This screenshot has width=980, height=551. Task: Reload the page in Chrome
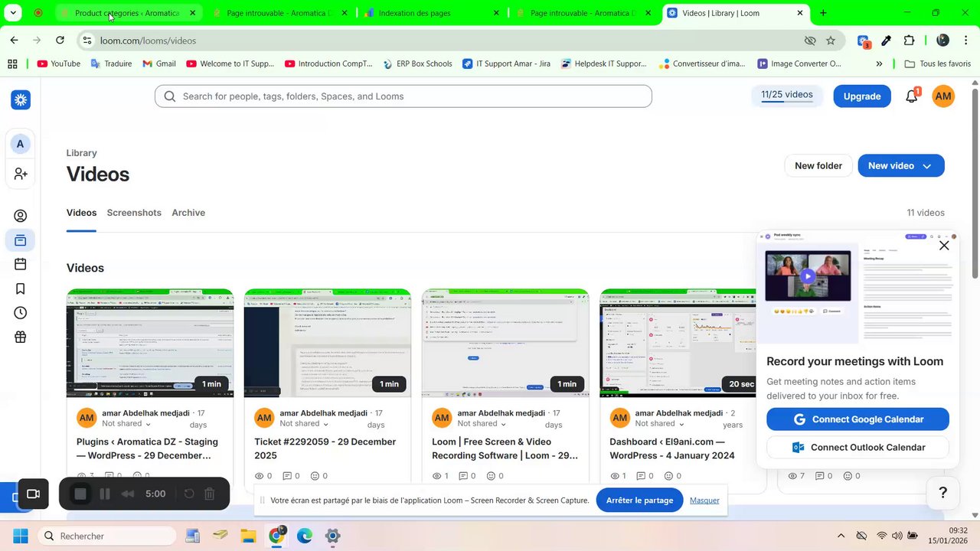coord(60,41)
